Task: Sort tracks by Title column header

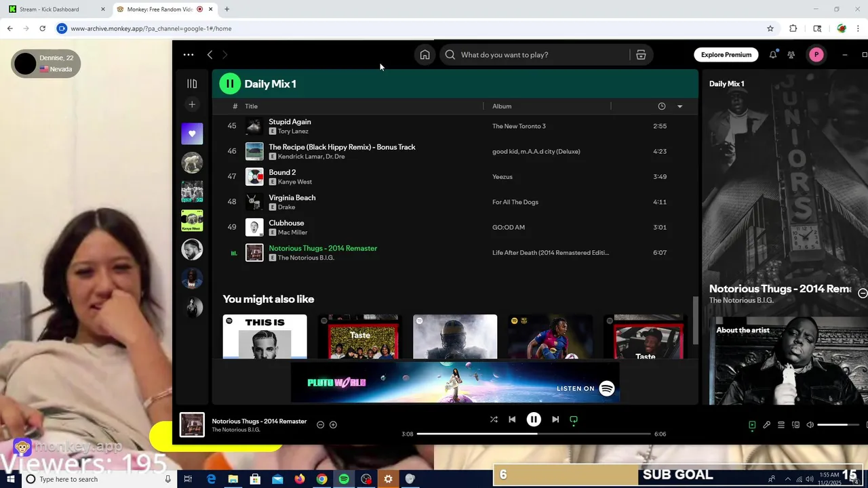Action: tap(251, 106)
